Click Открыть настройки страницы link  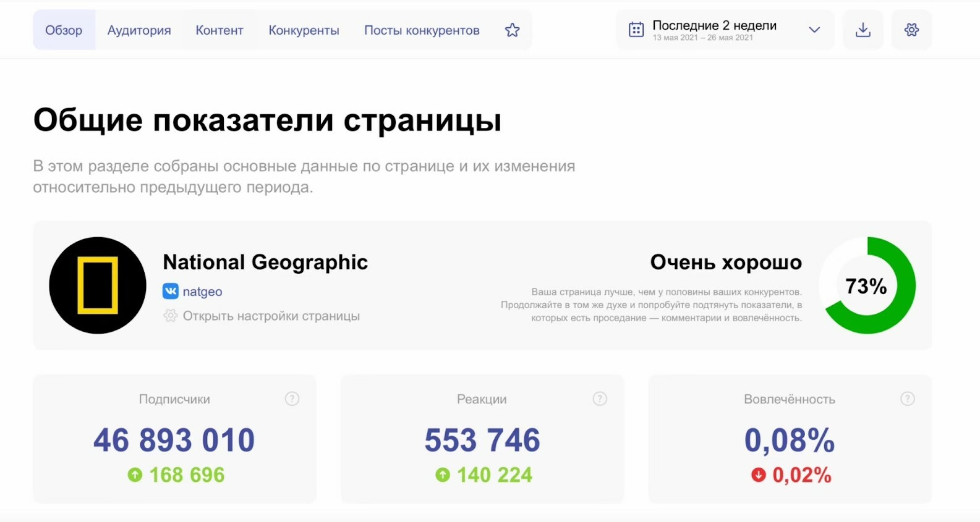tap(271, 316)
